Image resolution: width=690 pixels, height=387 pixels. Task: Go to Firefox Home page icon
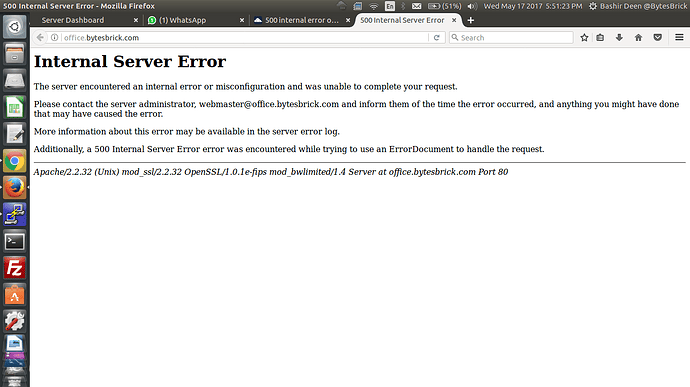[639, 38]
